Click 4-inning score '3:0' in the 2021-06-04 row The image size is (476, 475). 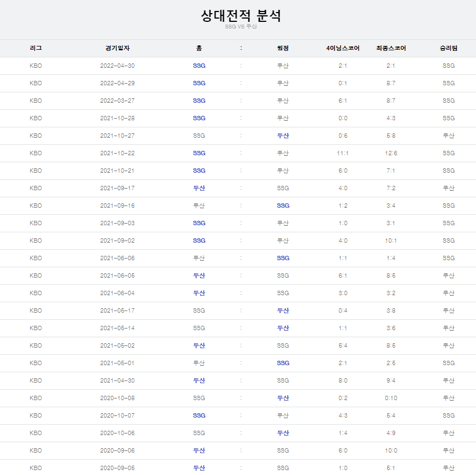(343, 294)
